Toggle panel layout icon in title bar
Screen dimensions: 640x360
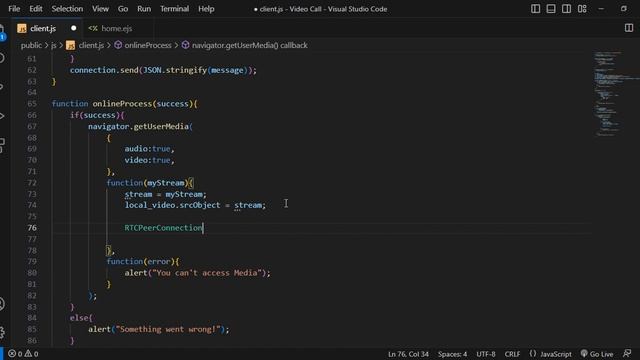click(551, 9)
